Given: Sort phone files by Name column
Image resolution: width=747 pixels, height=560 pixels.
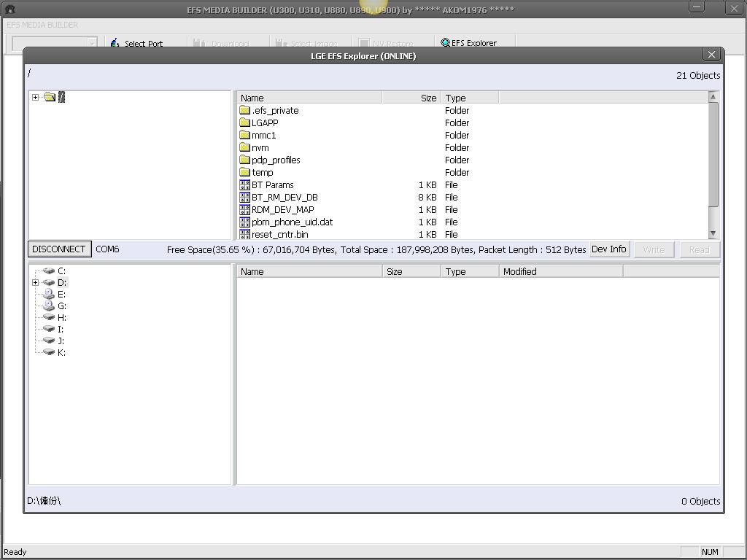Looking at the screenshot, I should [x=309, y=98].
